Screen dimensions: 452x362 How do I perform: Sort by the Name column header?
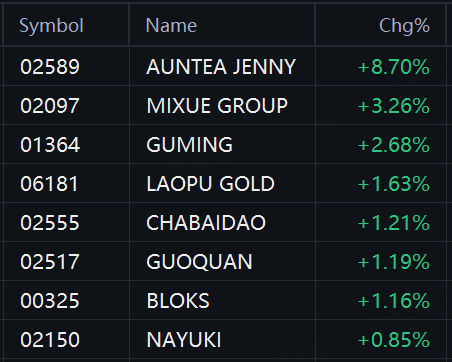pyautogui.click(x=171, y=26)
